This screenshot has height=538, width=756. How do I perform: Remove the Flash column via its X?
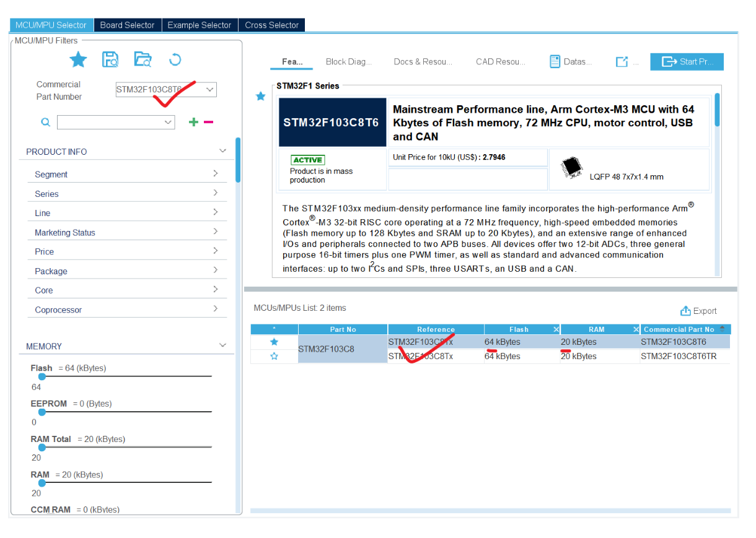[x=556, y=329]
